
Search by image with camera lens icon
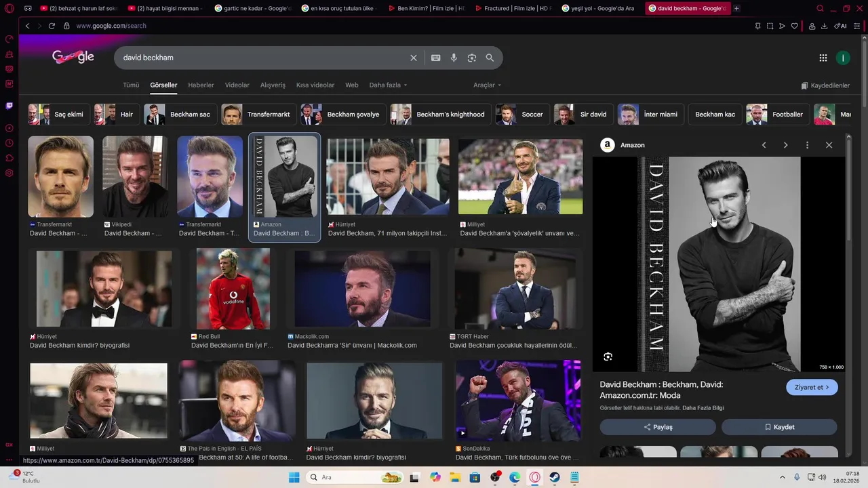pyautogui.click(x=472, y=58)
